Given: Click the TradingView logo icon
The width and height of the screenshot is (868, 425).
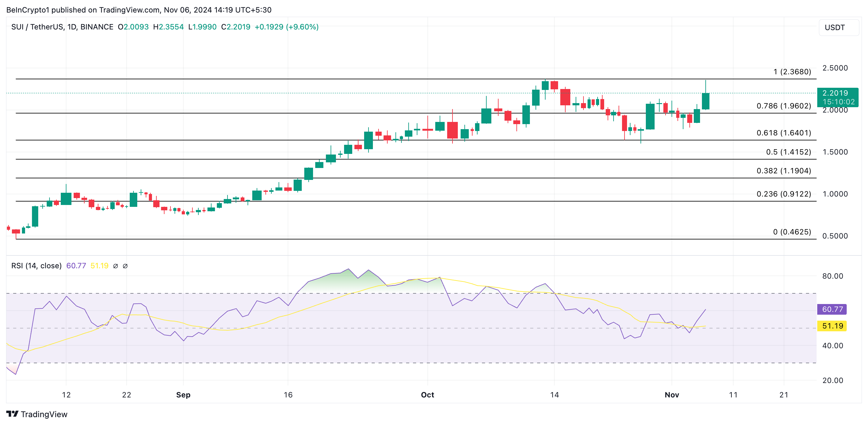Looking at the screenshot, I should coord(12,413).
